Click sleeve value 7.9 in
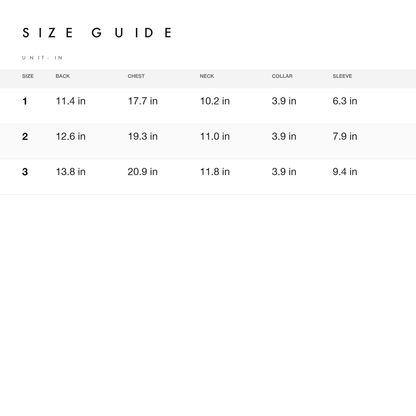This screenshot has width=416, height=416. [345, 136]
